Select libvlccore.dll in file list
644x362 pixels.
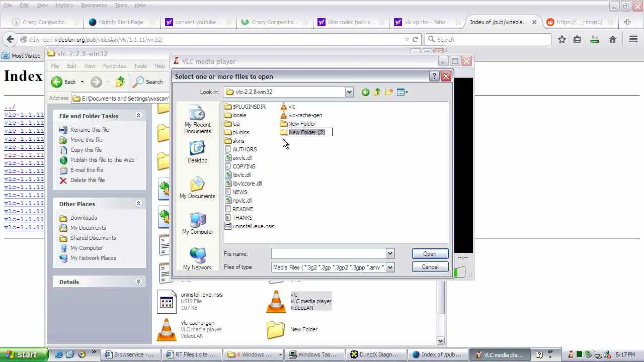[244, 184]
